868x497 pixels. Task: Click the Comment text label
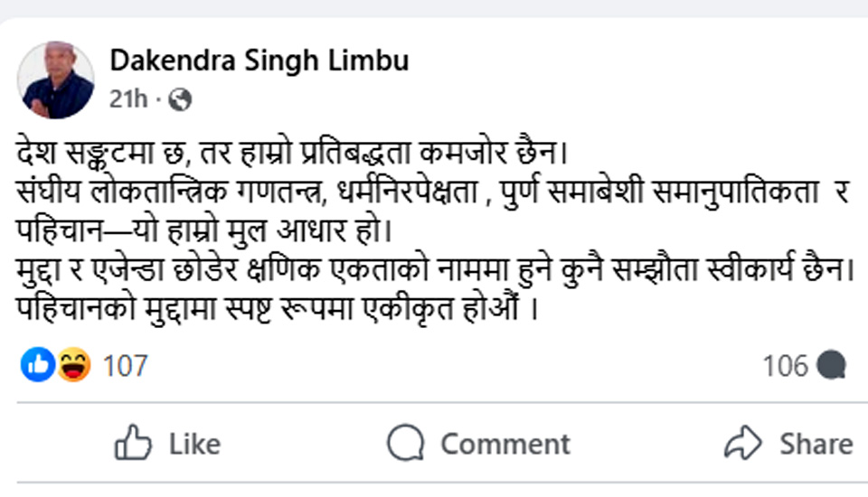click(x=505, y=444)
